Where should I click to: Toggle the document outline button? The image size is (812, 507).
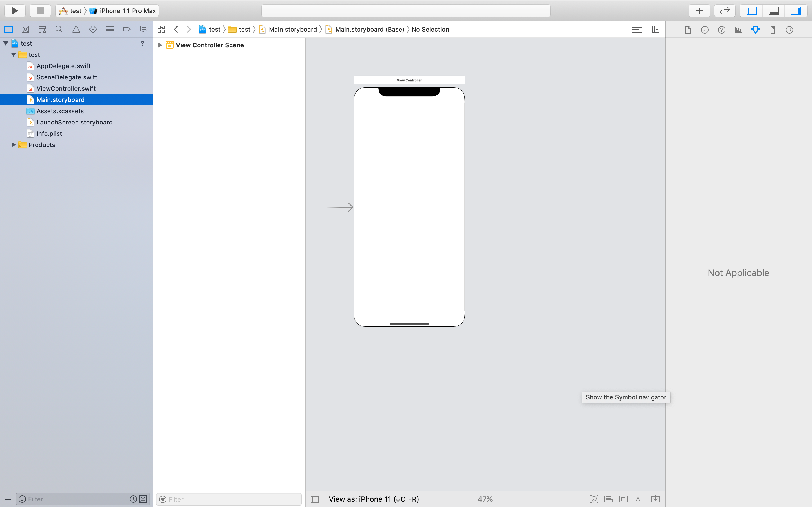point(314,499)
